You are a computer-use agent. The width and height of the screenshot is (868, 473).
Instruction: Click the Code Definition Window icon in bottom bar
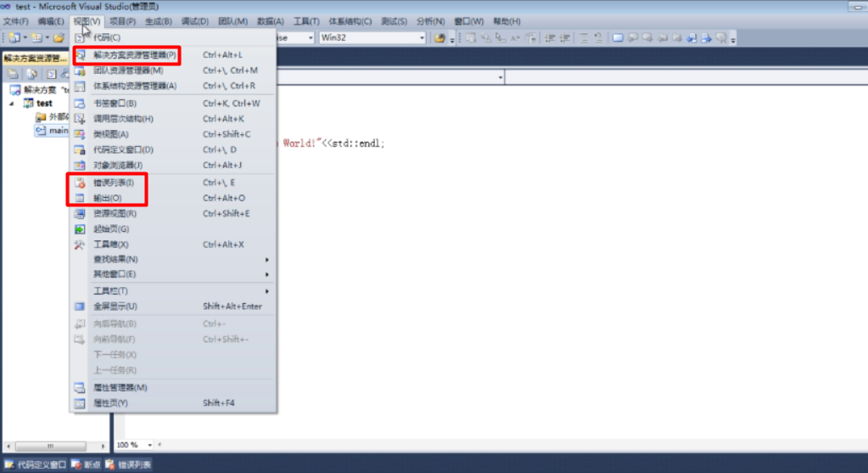coord(9,465)
